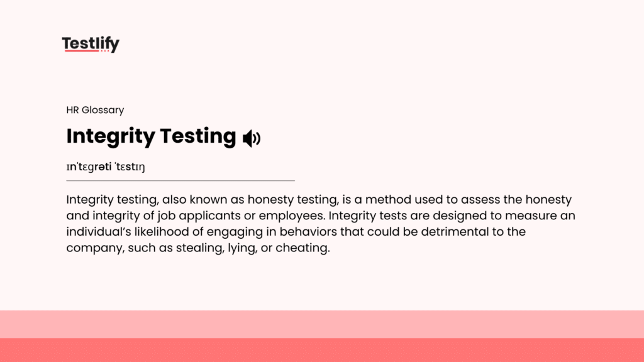Image resolution: width=644 pixels, height=362 pixels.
Task: Click the Integrity Testing heading
Action: [151, 136]
